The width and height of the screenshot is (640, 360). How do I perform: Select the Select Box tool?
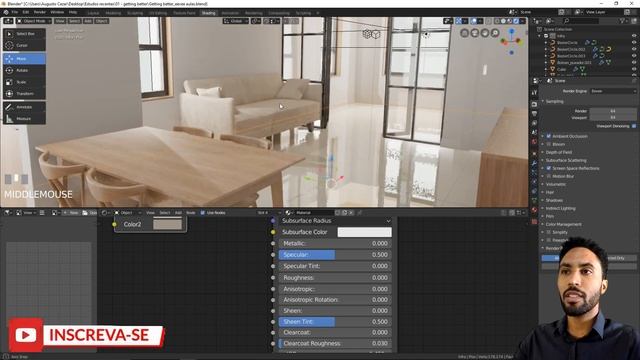click(24, 33)
